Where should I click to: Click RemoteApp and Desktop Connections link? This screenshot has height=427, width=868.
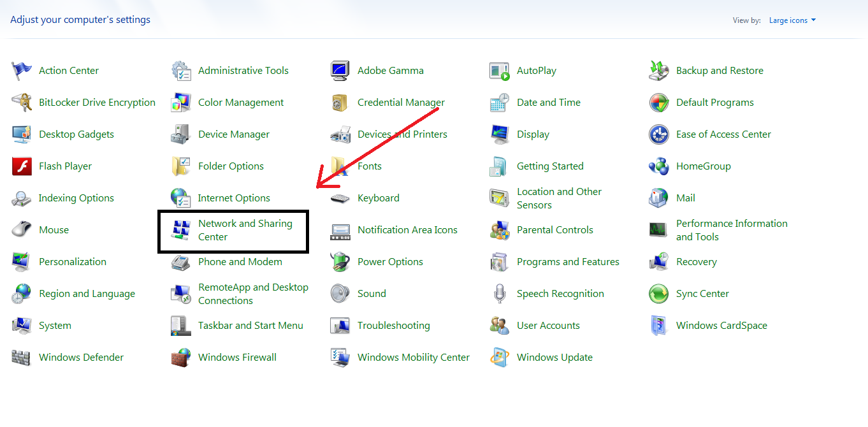coord(253,294)
